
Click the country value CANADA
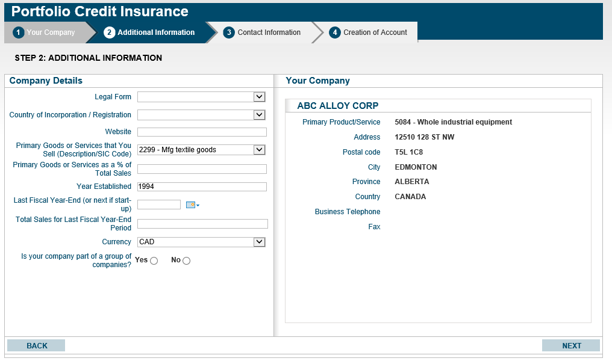[x=411, y=197]
